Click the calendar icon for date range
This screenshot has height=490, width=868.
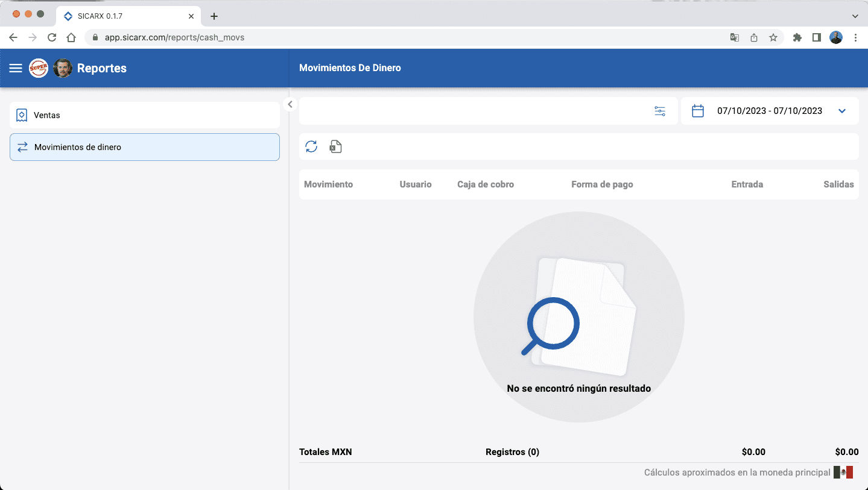pos(698,111)
